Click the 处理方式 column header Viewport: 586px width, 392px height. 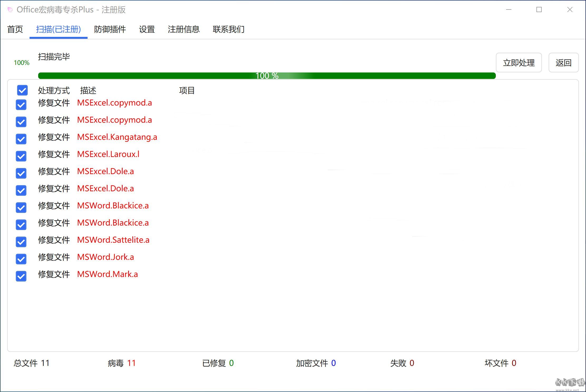click(x=54, y=90)
